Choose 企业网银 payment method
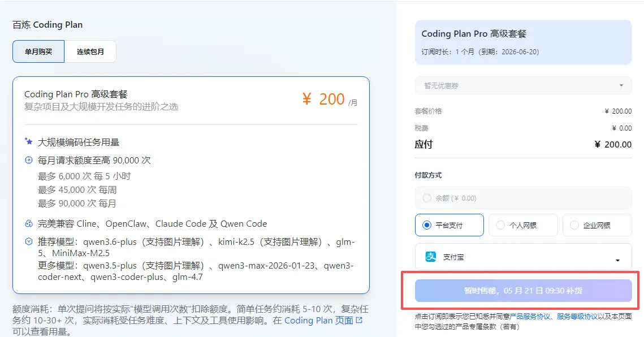 pyautogui.click(x=597, y=225)
